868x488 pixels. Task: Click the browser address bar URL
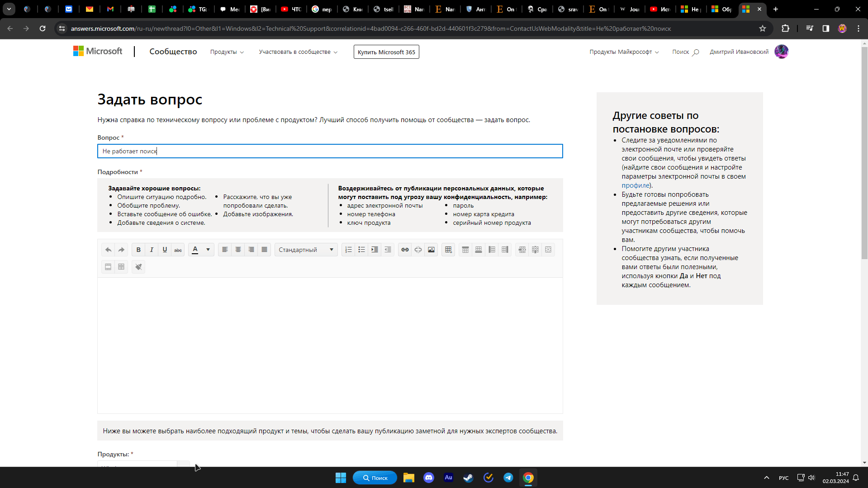[x=371, y=28]
